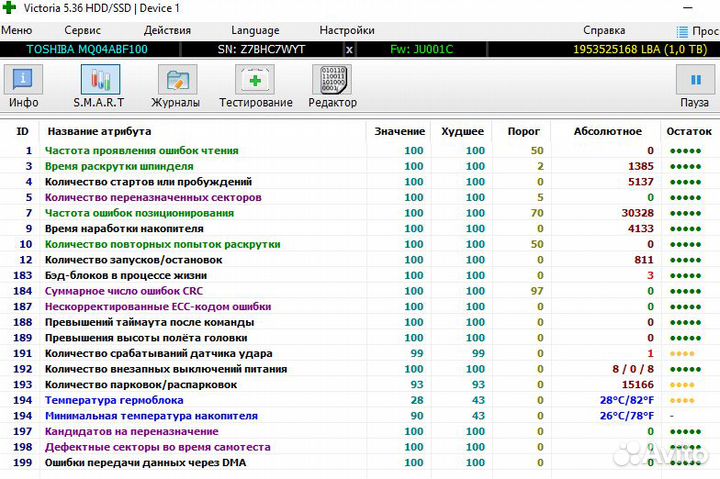
Task: Click the Остаток column header
Action: coord(689,131)
